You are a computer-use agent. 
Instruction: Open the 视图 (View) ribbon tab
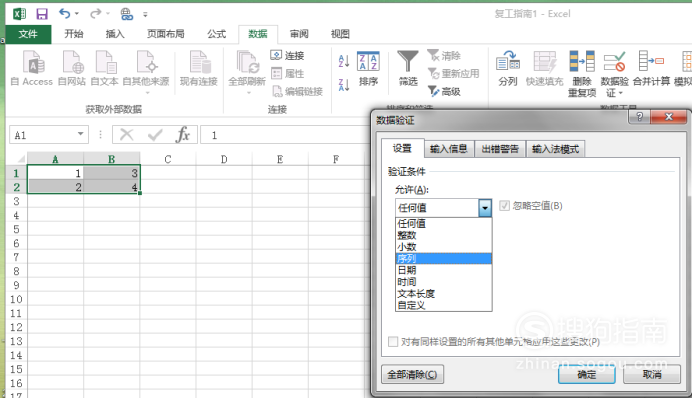click(x=340, y=34)
